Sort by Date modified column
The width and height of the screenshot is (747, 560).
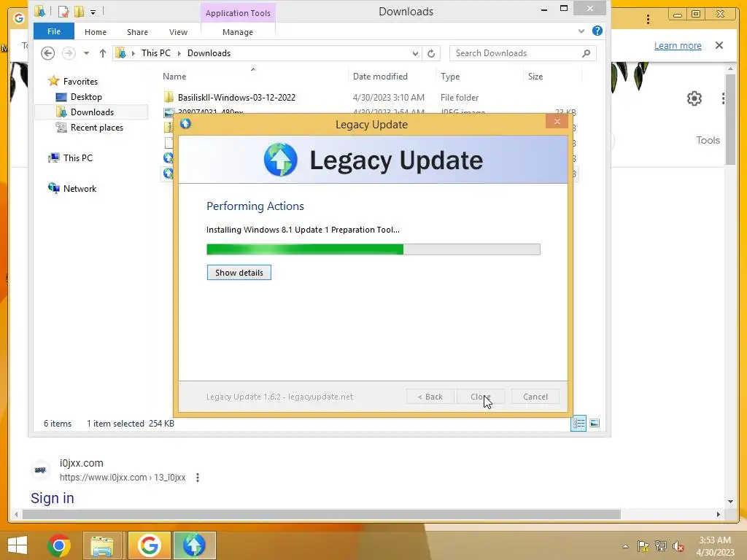coord(380,76)
